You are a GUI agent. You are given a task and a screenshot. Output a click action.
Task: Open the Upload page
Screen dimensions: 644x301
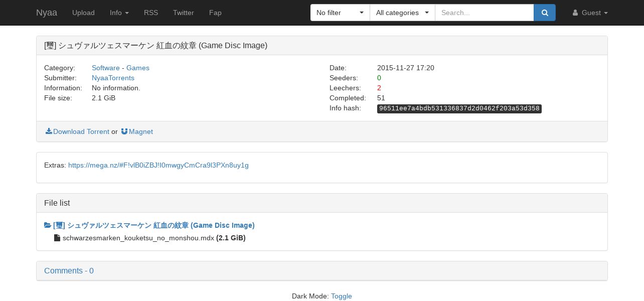tap(83, 13)
